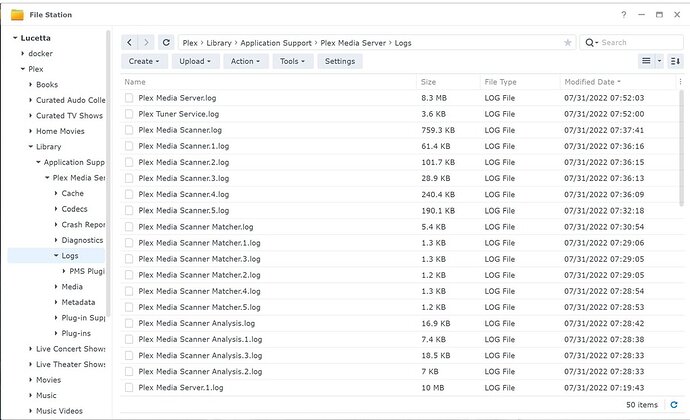Open the Action dropdown menu
This screenshot has width=690, height=420.
click(x=245, y=61)
